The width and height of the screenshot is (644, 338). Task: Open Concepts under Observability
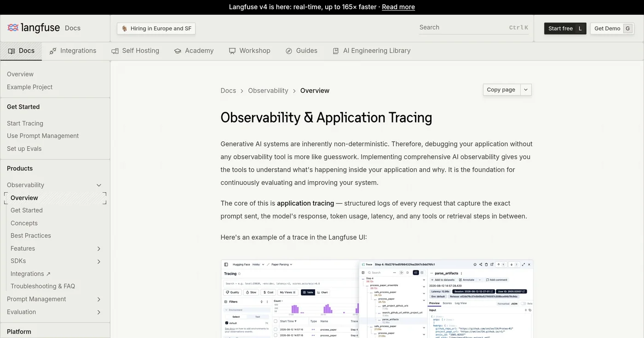(24, 223)
